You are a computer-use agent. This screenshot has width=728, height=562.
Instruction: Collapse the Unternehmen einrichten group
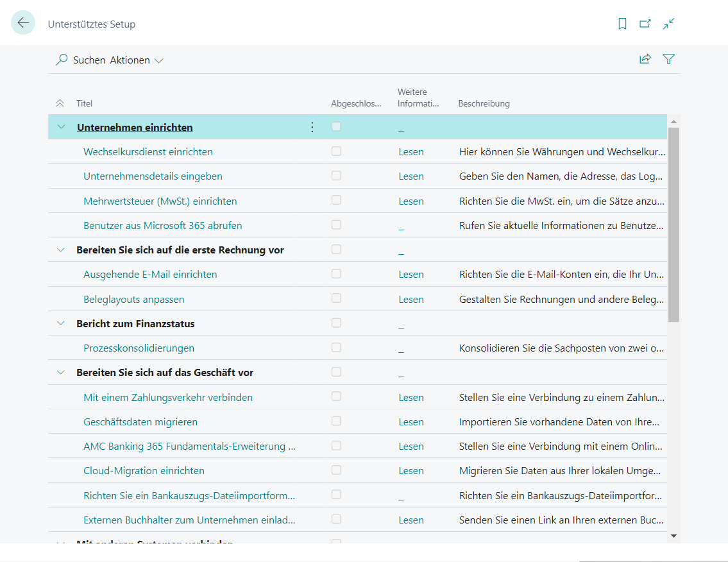pyautogui.click(x=61, y=127)
